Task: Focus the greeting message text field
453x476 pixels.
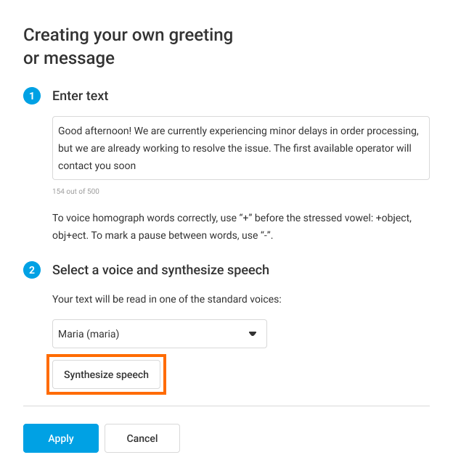Action: [x=240, y=148]
